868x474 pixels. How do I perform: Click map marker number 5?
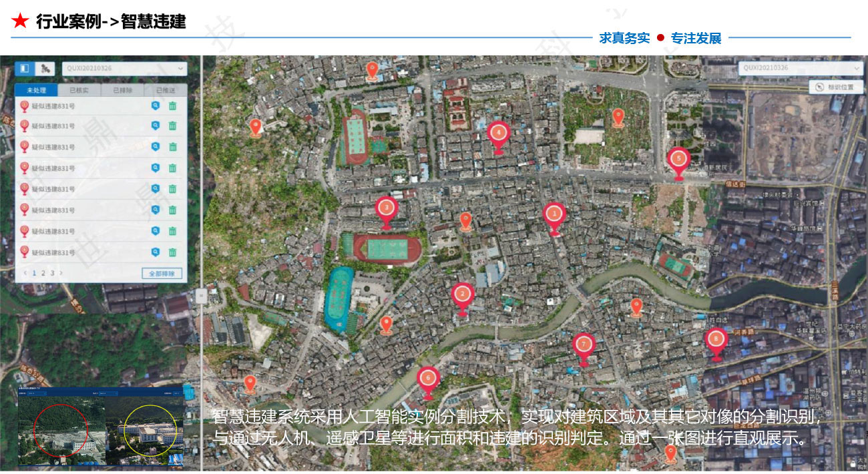click(678, 160)
